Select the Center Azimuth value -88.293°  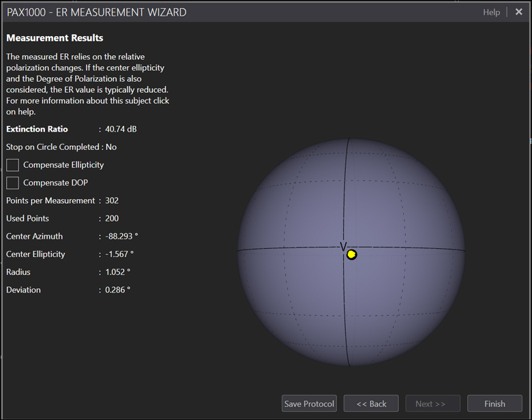tap(121, 236)
